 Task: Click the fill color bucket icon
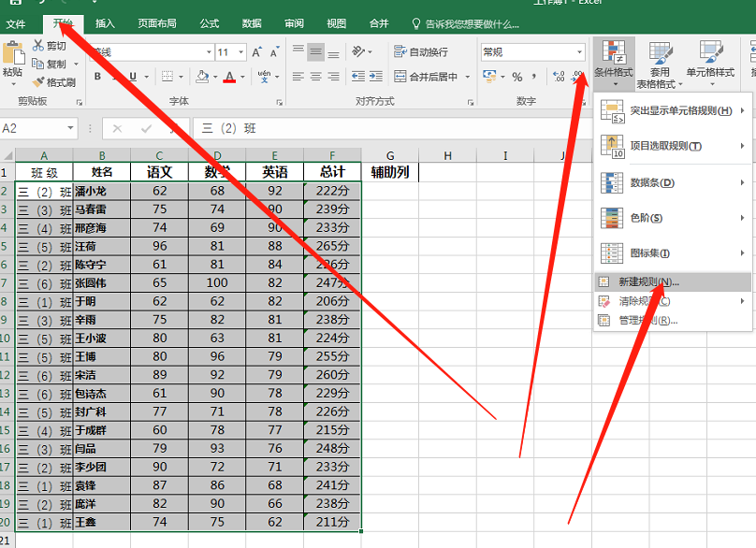tap(202, 76)
